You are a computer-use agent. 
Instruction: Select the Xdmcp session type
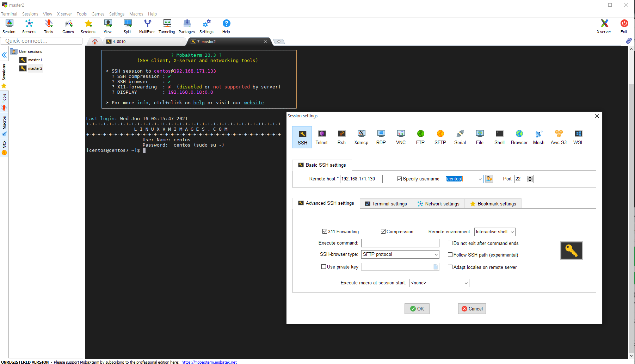coord(361,137)
